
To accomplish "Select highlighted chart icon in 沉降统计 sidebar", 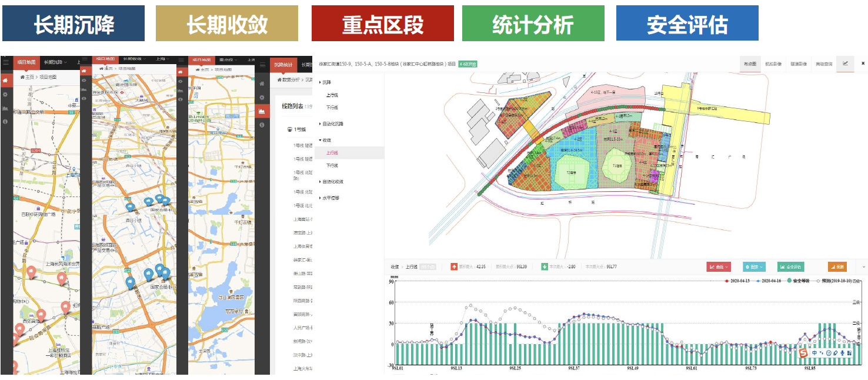I will tap(262, 111).
